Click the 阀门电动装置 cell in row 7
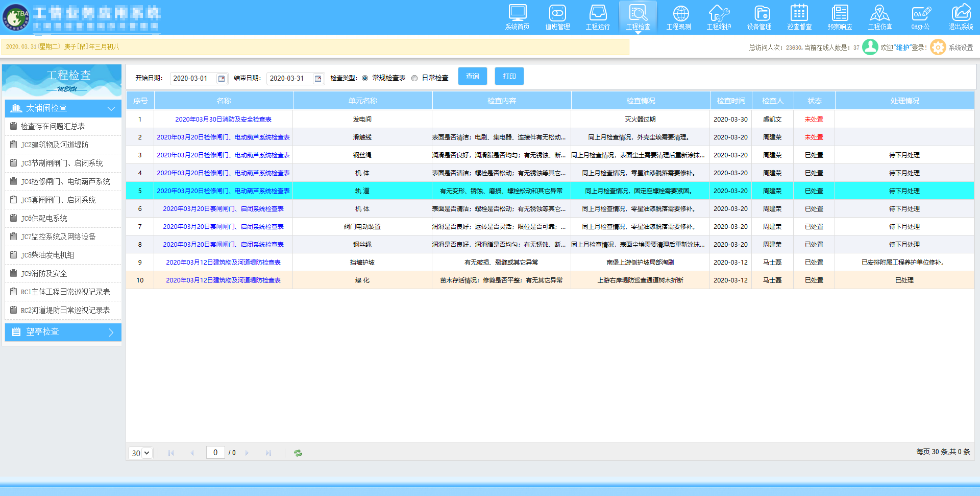980x496 pixels. coord(362,227)
